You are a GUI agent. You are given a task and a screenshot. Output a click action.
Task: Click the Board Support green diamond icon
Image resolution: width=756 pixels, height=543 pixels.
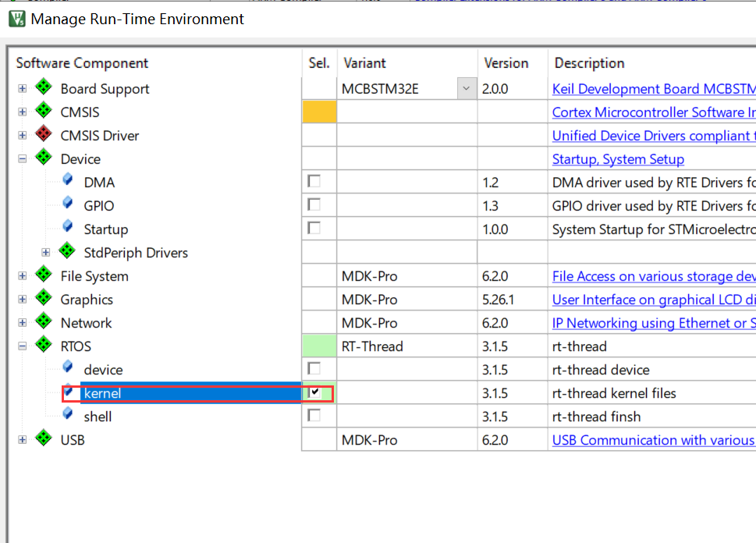click(x=44, y=88)
